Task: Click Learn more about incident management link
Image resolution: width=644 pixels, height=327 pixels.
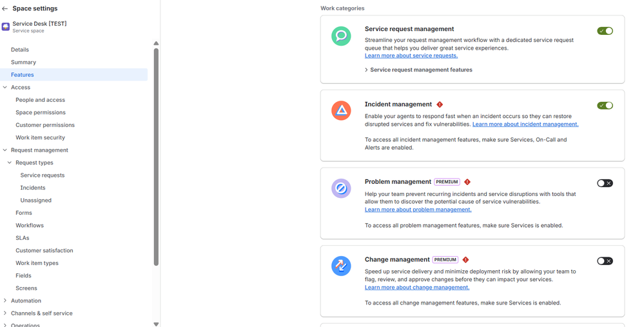Action: coord(525,124)
